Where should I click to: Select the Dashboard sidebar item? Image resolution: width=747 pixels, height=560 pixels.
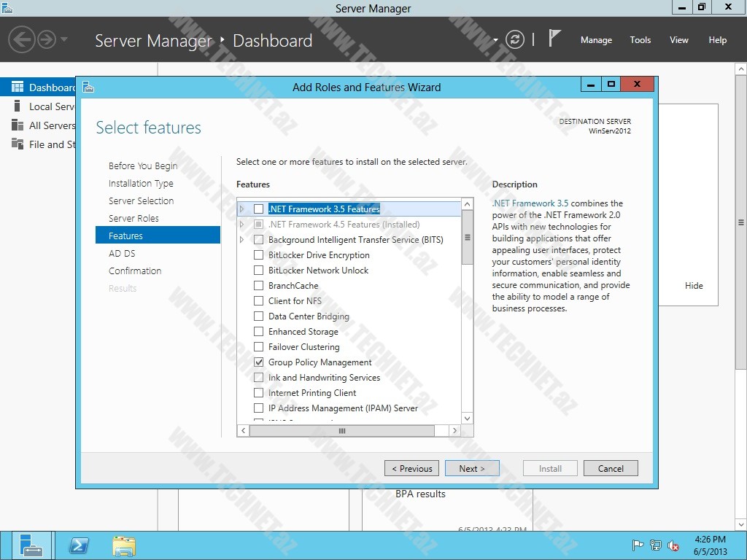coord(40,87)
